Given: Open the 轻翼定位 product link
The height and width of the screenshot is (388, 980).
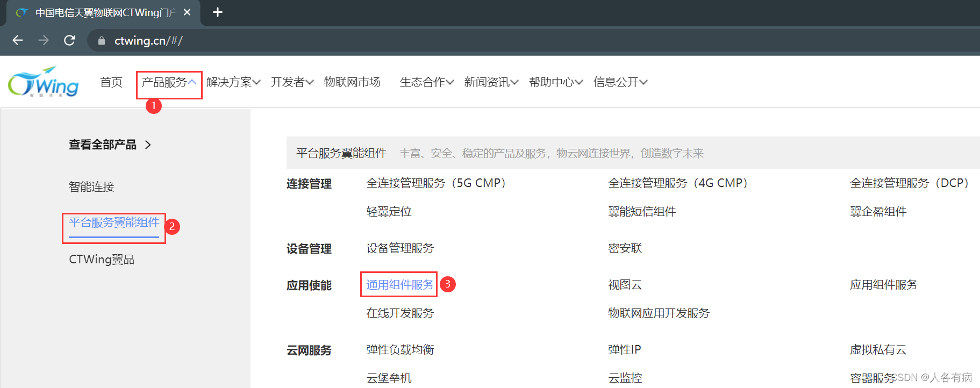Looking at the screenshot, I should click(x=389, y=212).
